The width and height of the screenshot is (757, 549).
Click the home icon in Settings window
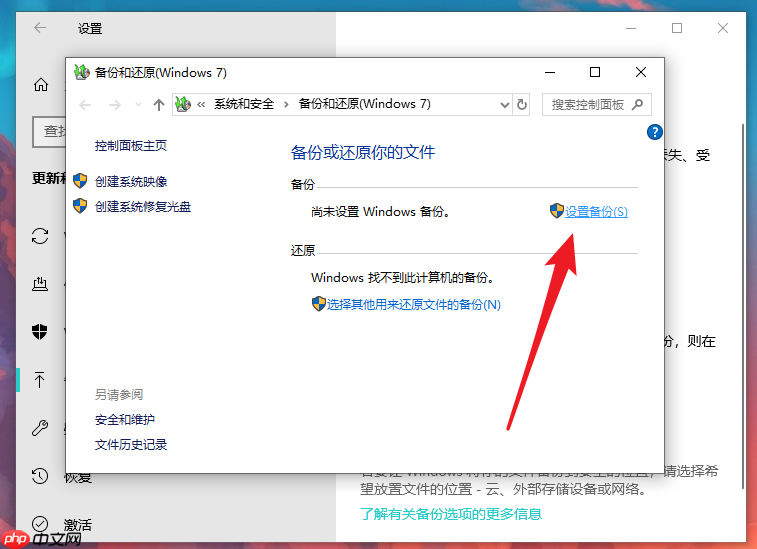click(x=41, y=85)
